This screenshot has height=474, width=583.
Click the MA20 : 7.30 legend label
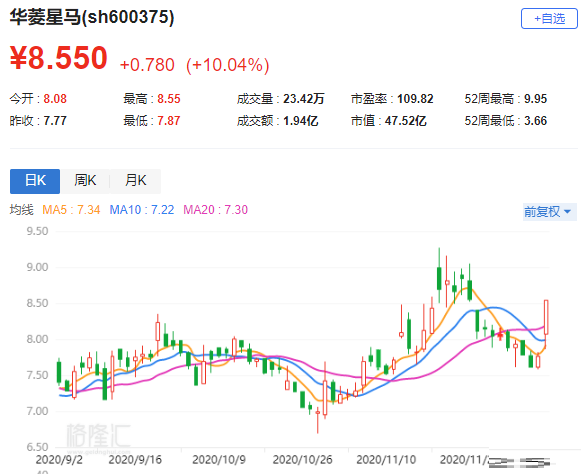(x=215, y=210)
